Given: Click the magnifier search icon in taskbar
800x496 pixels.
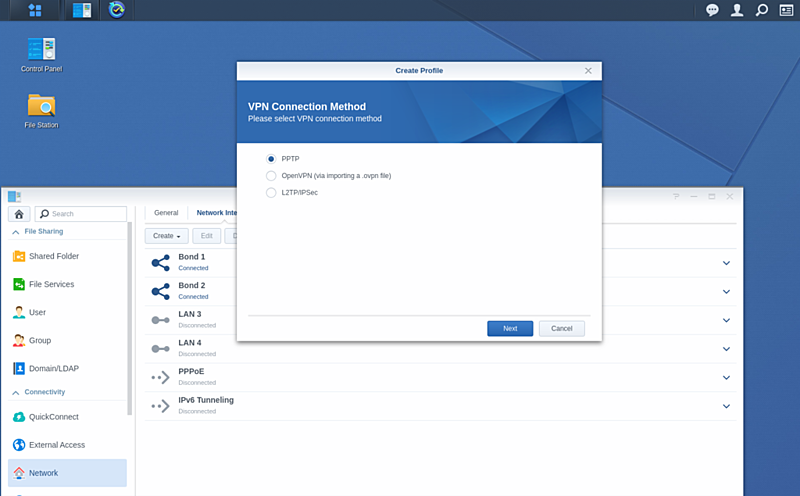Looking at the screenshot, I should click(x=762, y=10).
